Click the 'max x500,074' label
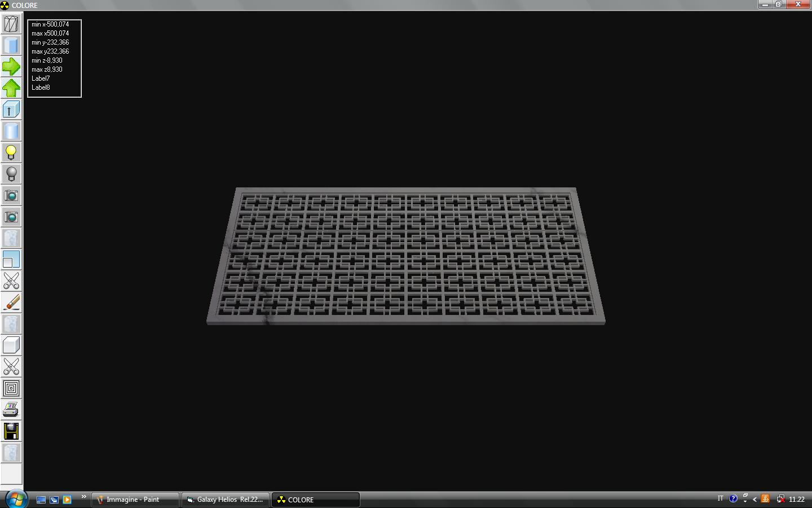Screen dimensions: 812x508 pos(50,33)
